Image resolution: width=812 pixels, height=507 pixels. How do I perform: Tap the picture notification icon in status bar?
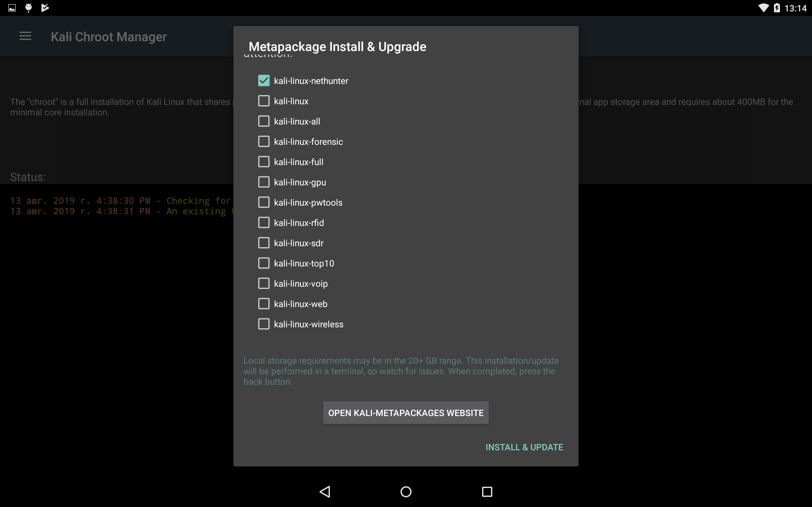pos(12,8)
